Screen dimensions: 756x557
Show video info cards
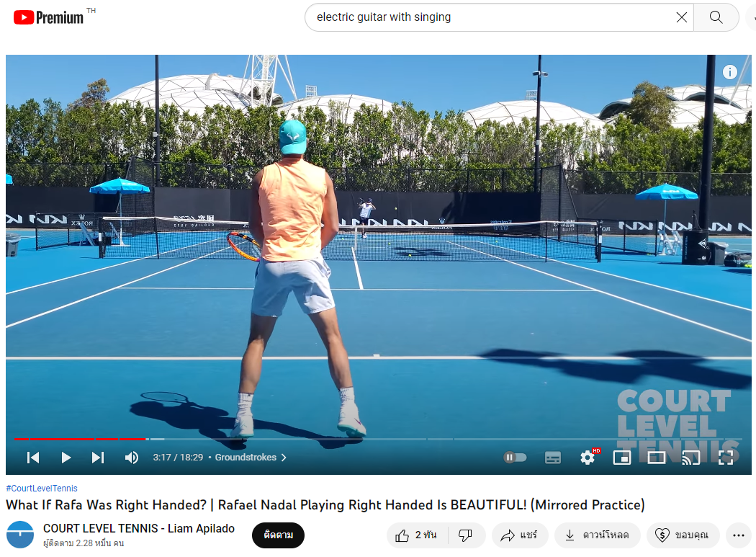click(x=729, y=72)
